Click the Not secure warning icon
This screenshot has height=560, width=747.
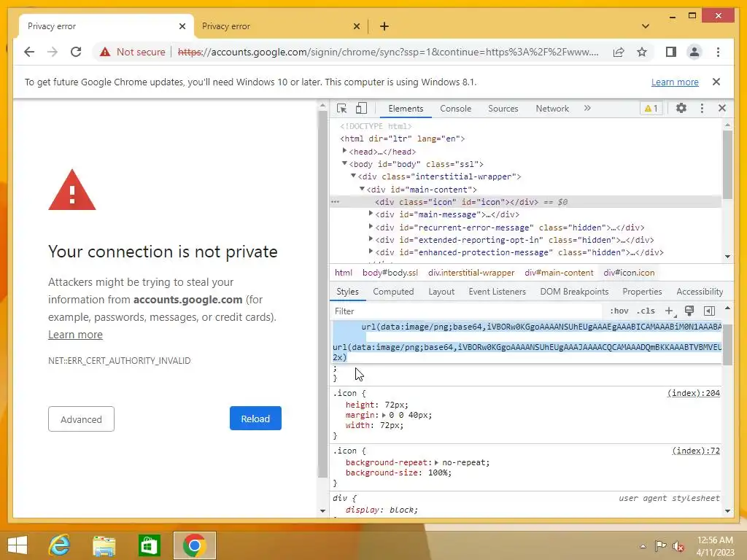(105, 52)
